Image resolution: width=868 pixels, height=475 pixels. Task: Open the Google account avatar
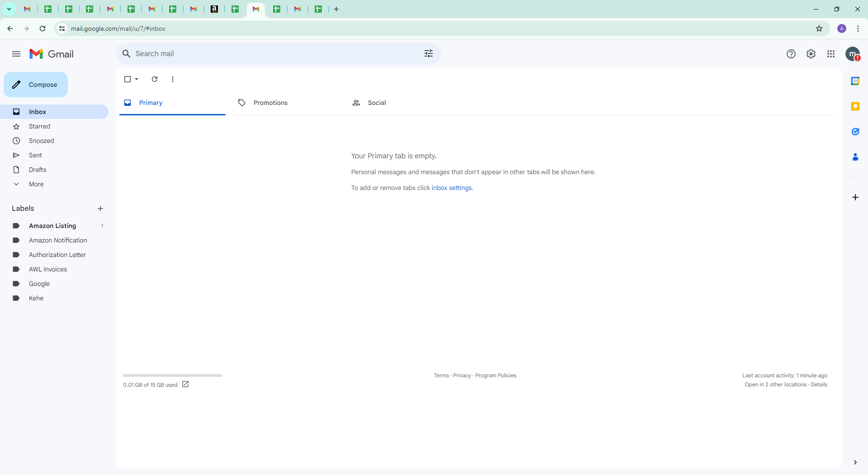pyautogui.click(x=853, y=54)
